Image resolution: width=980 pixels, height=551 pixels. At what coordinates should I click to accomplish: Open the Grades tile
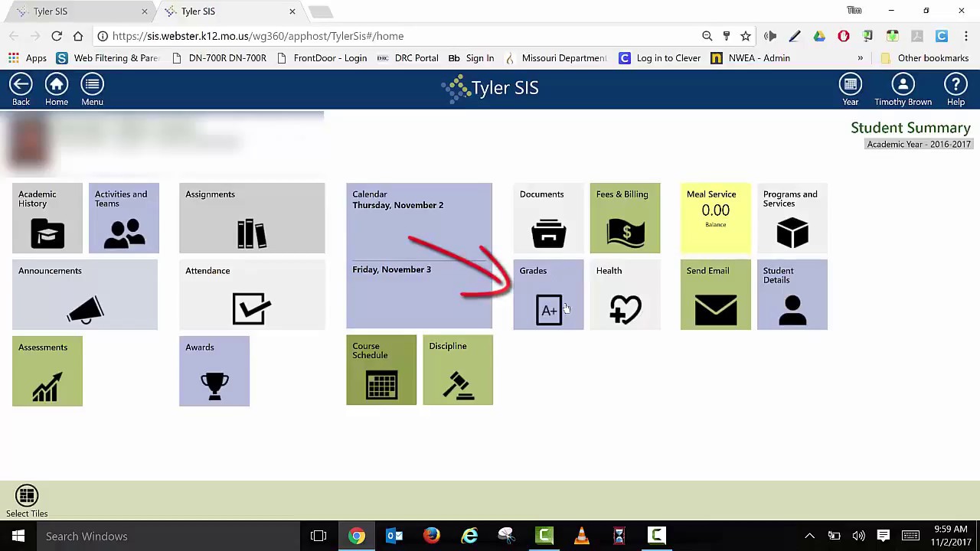548,295
